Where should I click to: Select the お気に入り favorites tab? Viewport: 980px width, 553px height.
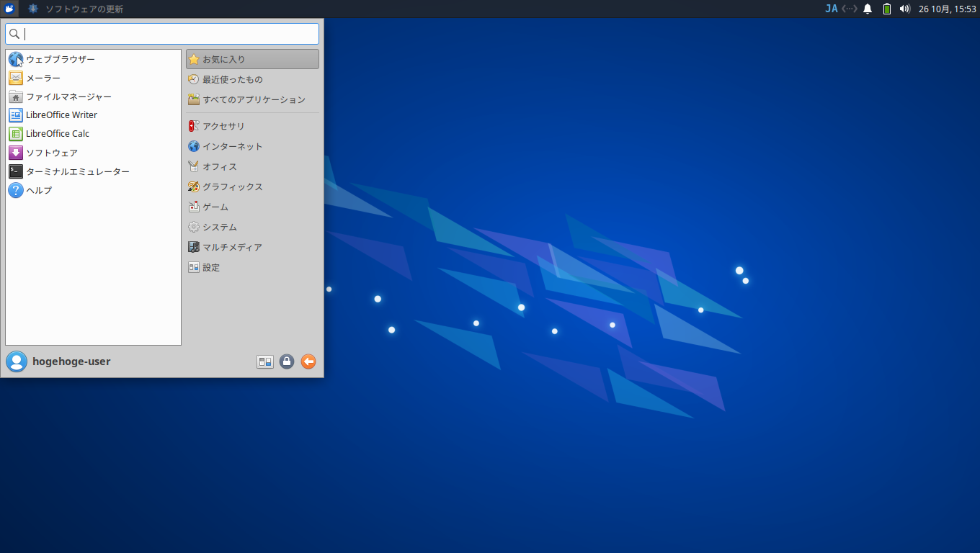click(x=252, y=59)
